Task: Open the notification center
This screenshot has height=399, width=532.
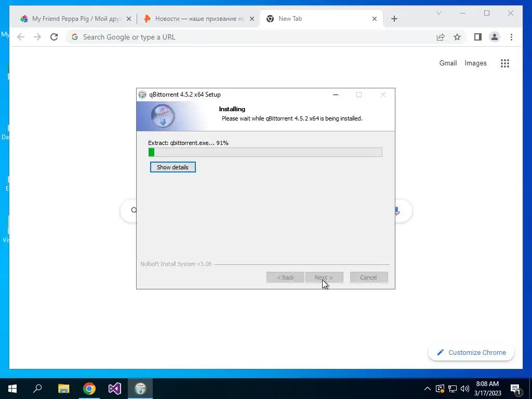Action: pos(515,389)
